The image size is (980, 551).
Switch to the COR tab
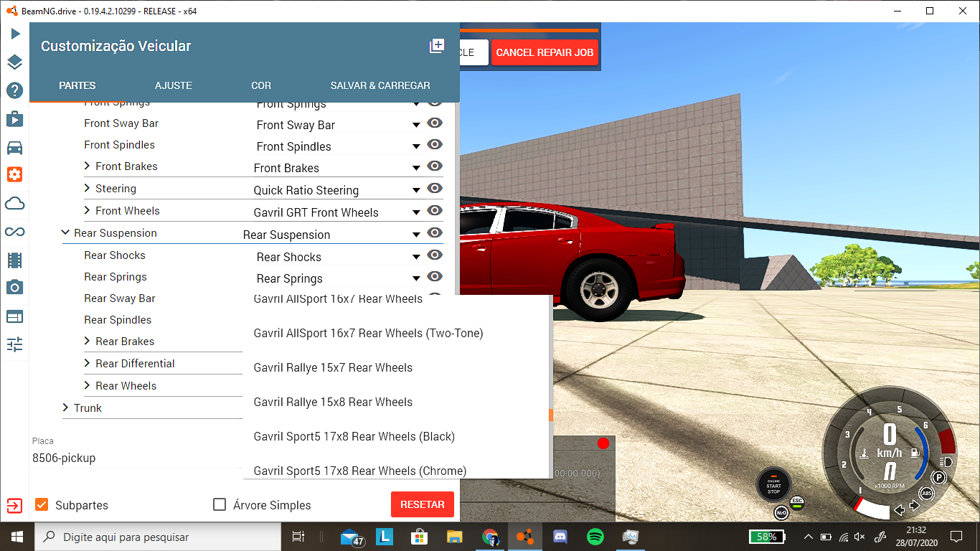tap(261, 85)
